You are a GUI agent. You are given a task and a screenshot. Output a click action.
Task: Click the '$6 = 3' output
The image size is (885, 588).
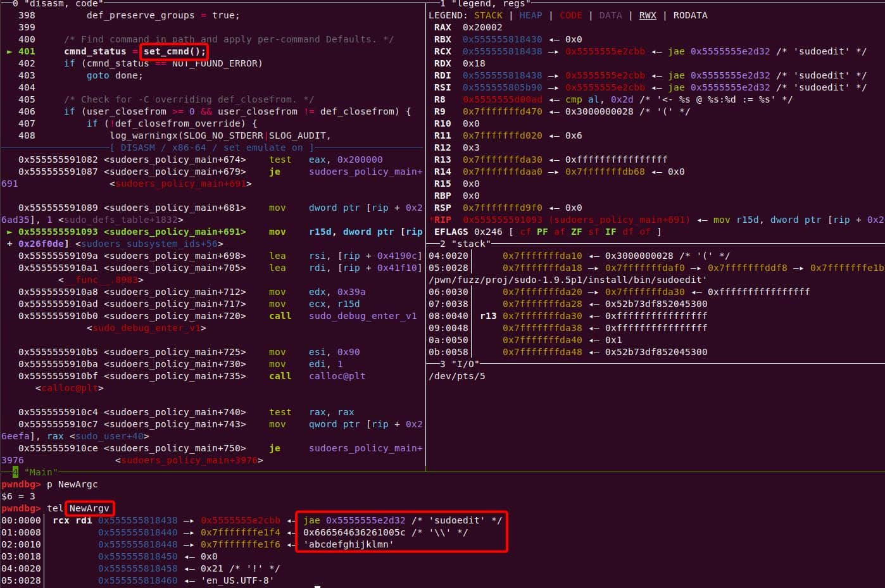click(18, 496)
